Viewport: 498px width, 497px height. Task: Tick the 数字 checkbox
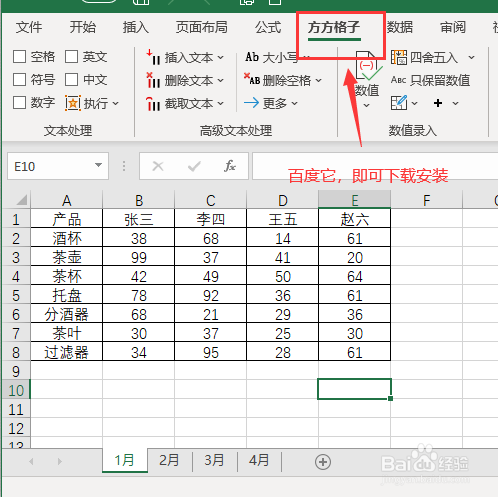pyautogui.click(x=19, y=102)
